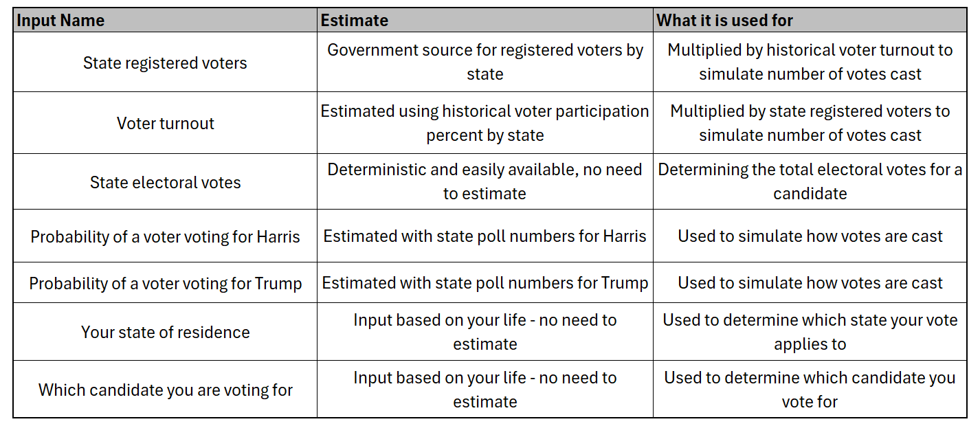Click the "Government source for registered voters" cell
The image size is (980, 426).
[x=485, y=62]
